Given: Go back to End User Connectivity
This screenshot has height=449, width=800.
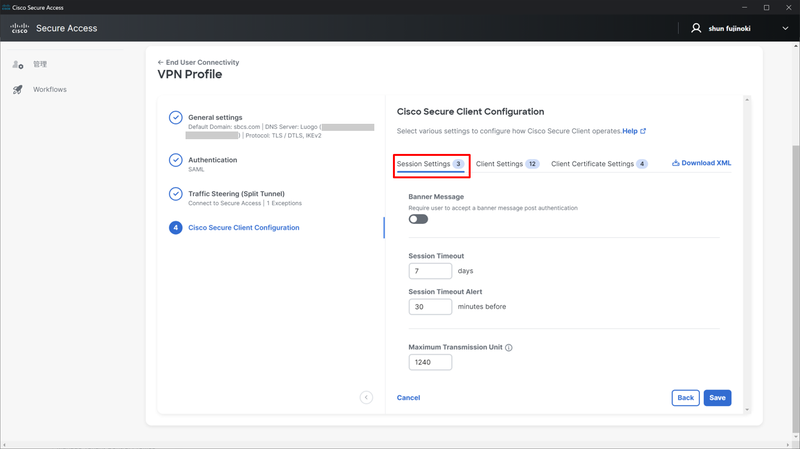Looking at the screenshot, I should (x=198, y=62).
